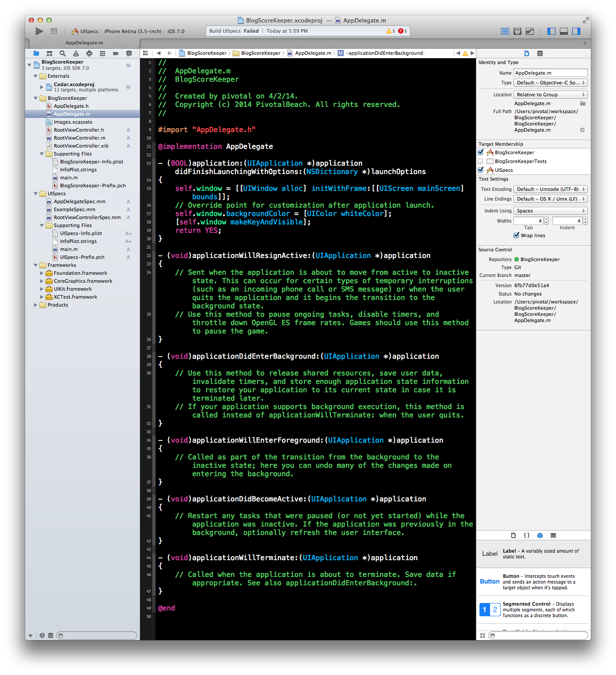The height and width of the screenshot is (675, 616).
Task: Show the File inspector
Action: pyautogui.click(x=527, y=53)
